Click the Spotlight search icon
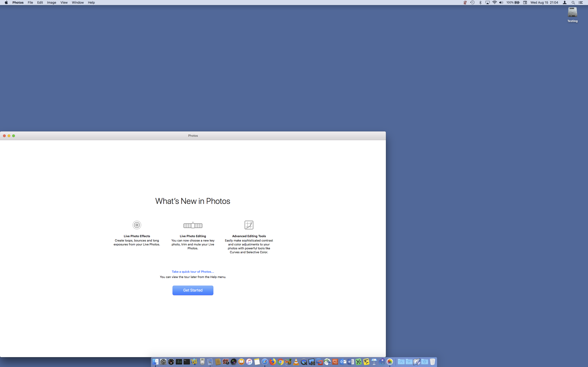 [x=573, y=3]
